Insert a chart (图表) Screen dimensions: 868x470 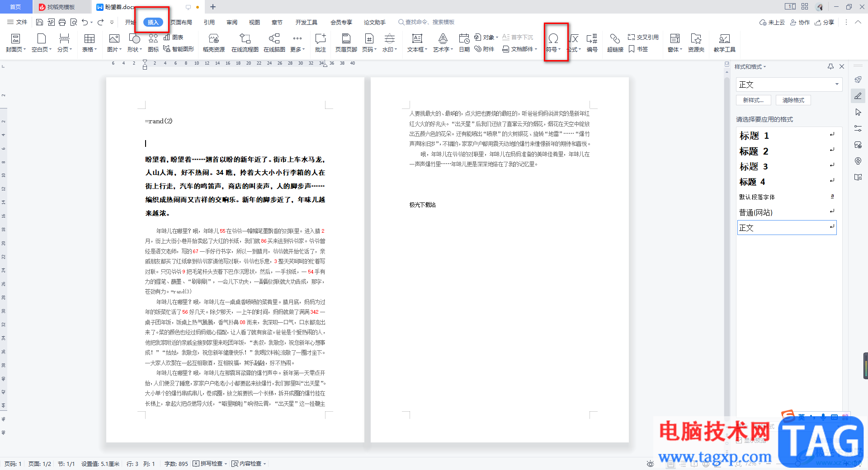click(174, 37)
